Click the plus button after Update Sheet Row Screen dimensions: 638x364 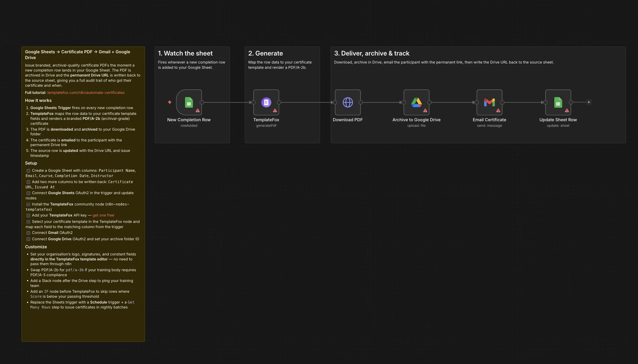click(589, 102)
